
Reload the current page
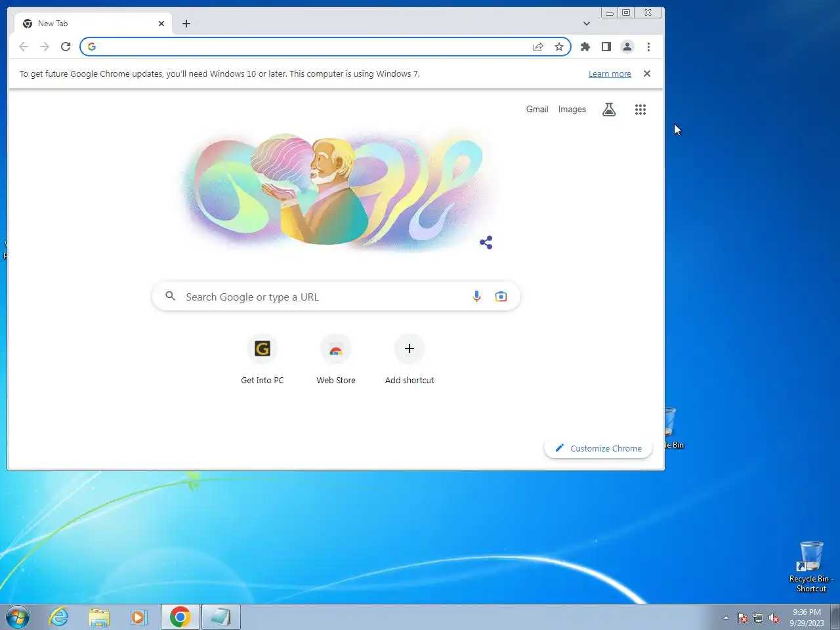66,47
